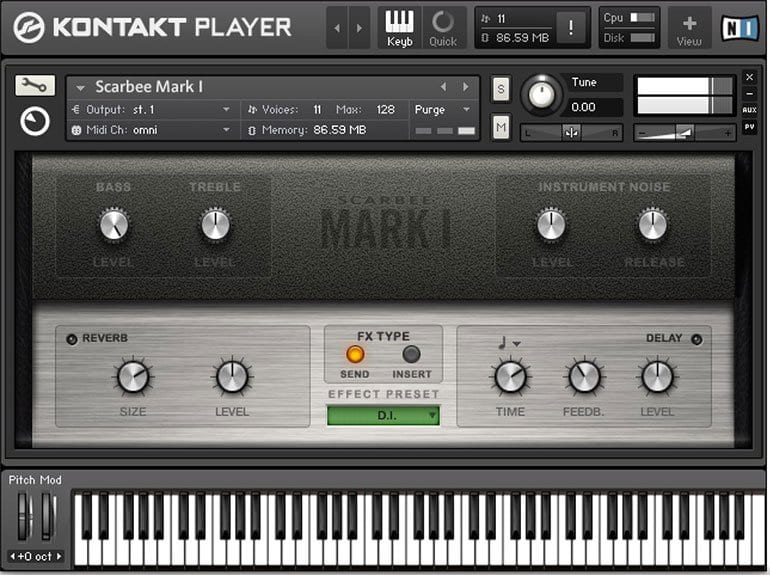
Task: Click the Instrument Noise Level knob
Action: (551, 225)
